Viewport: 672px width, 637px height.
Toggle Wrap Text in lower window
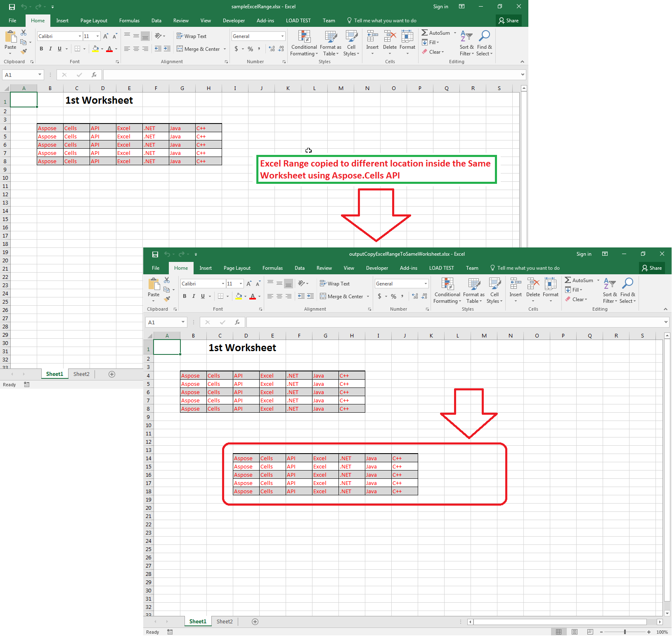(335, 284)
